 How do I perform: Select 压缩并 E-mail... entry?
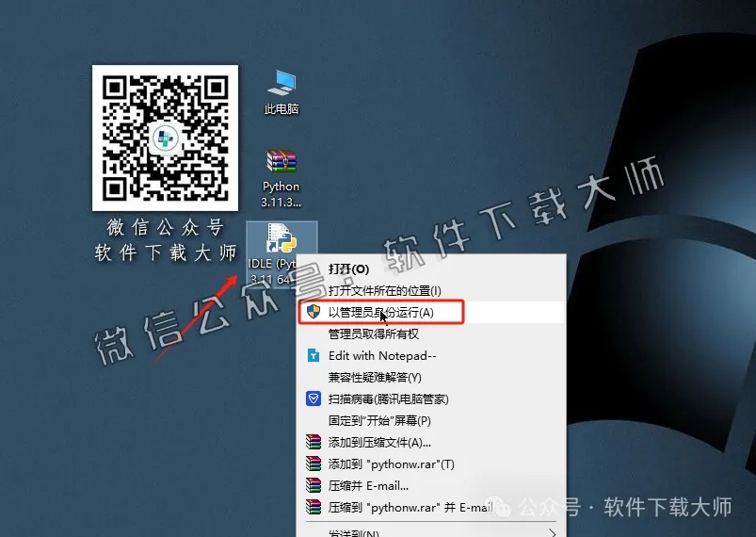point(431,486)
